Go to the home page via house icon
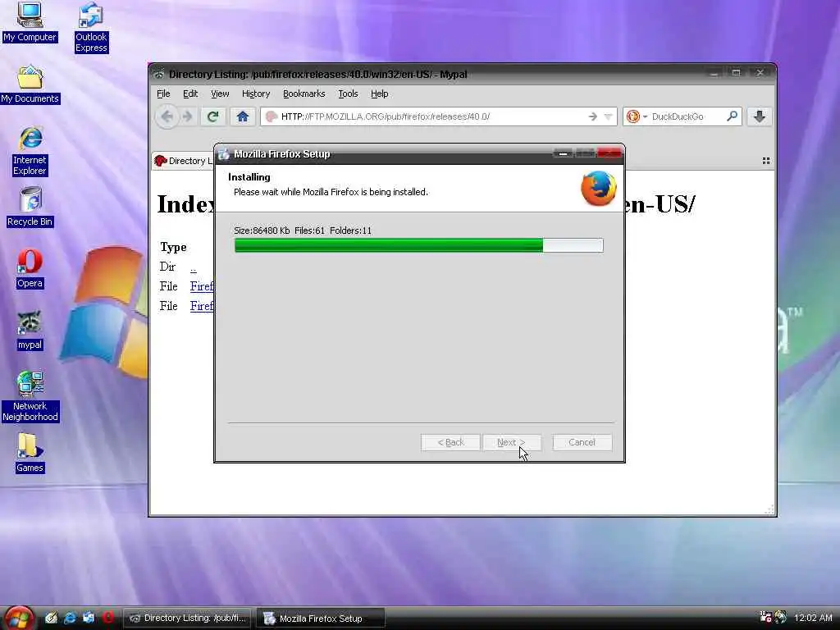This screenshot has width=840, height=630. pos(243,116)
